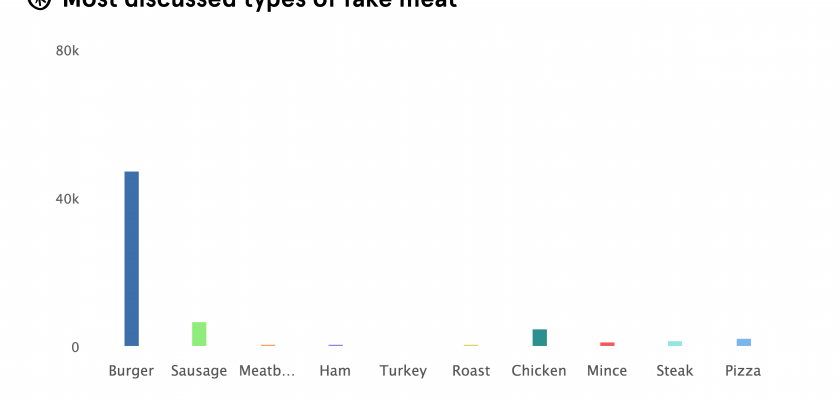Click the light cyan Steak bar

(x=675, y=344)
